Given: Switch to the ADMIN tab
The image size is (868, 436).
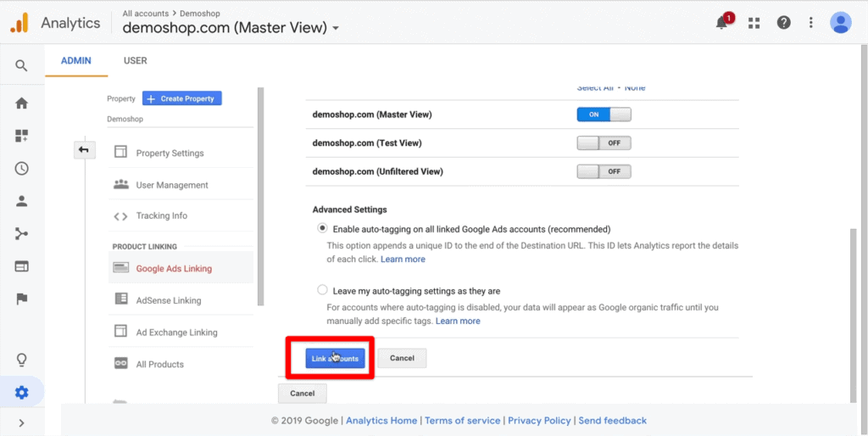Looking at the screenshot, I should [75, 61].
